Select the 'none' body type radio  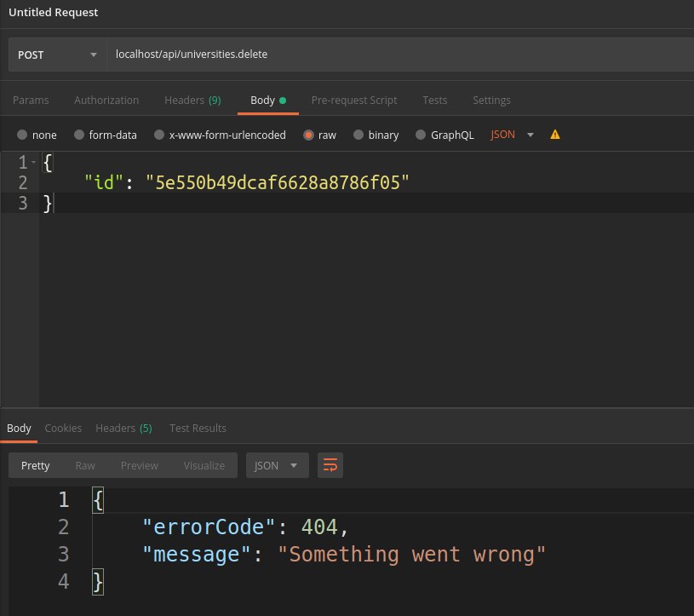pos(21,135)
